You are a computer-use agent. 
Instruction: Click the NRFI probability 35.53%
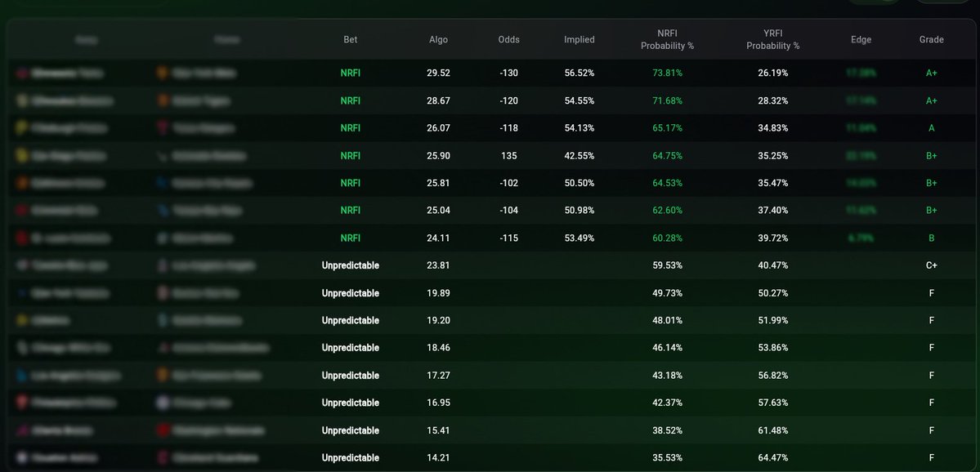point(667,457)
